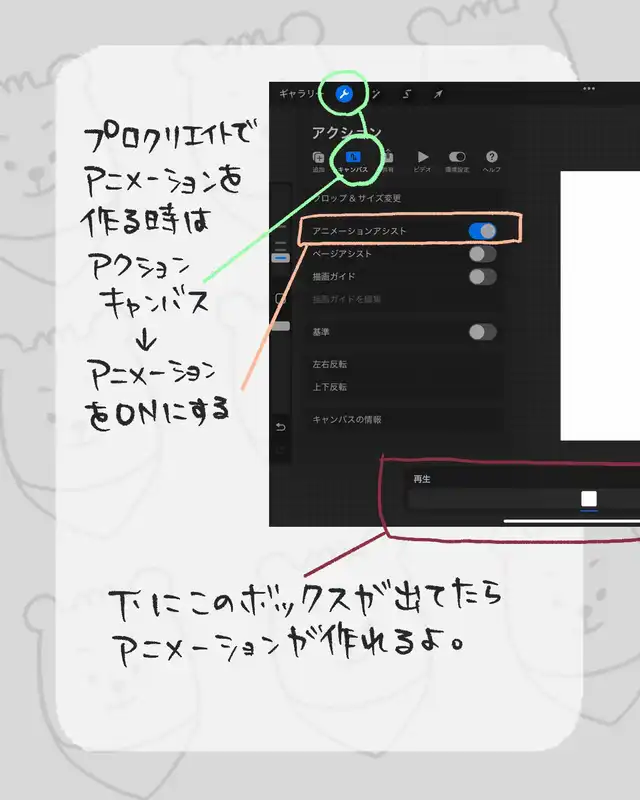Enable the Reference (基準) toggle
The width and height of the screenshot is (640, 800).
click(x=482, y=332)
